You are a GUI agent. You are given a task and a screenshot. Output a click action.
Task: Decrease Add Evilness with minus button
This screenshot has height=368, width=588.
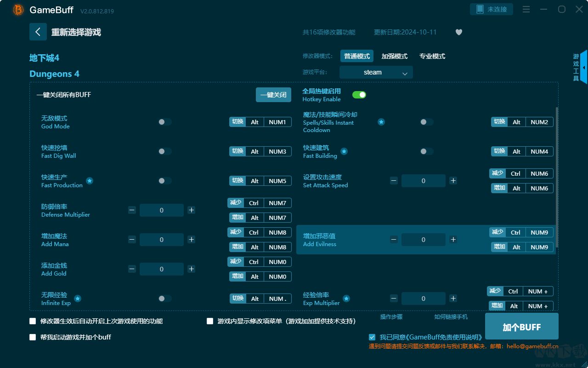394,240
